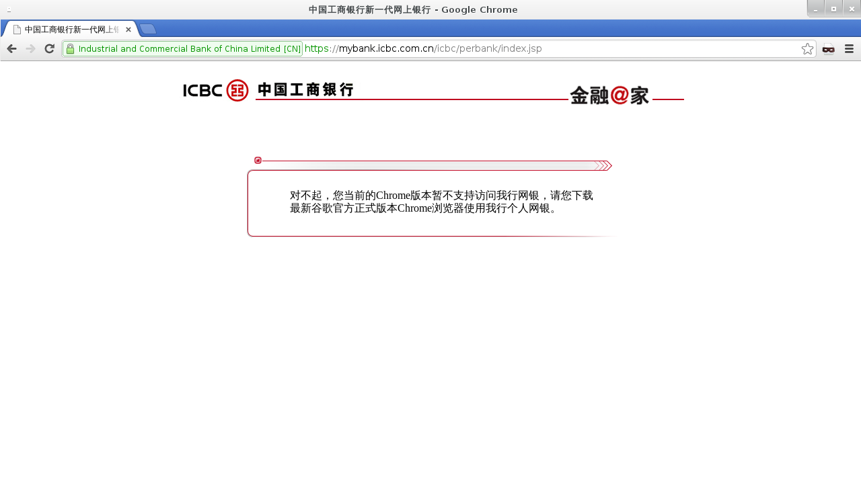Open the Chrome hamburger menu
The height and width of the screenshot is (504, 861).
[849, 48]
